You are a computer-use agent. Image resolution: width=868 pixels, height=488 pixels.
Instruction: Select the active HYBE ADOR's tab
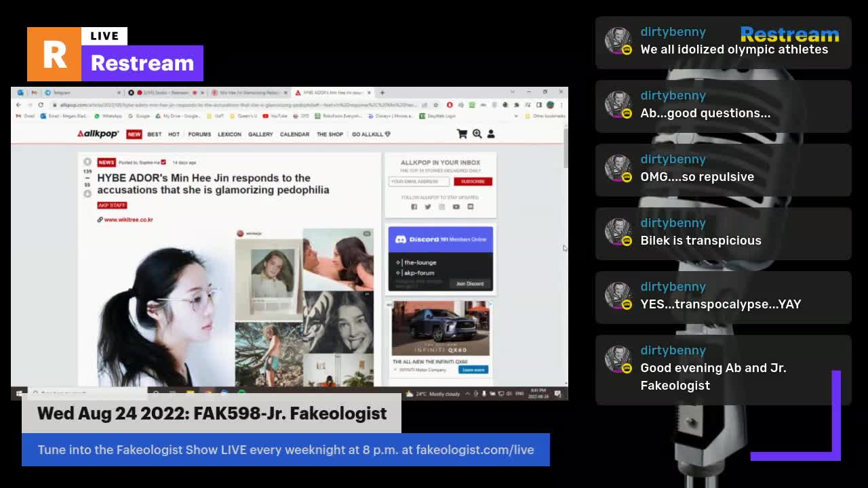332,92
